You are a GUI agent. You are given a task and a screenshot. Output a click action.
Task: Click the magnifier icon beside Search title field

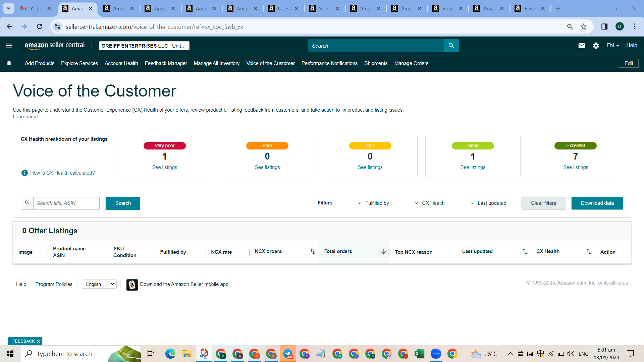pyautogui.click(x=27, y=203)
